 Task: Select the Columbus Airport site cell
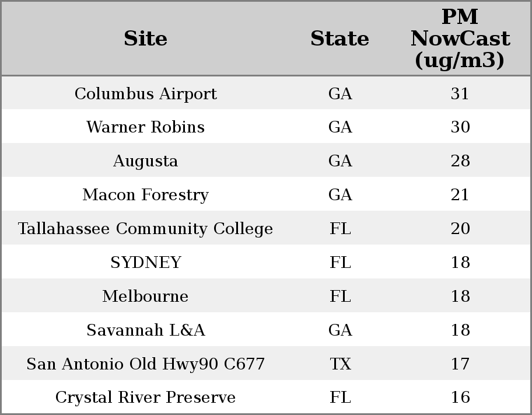pos(145,94)
